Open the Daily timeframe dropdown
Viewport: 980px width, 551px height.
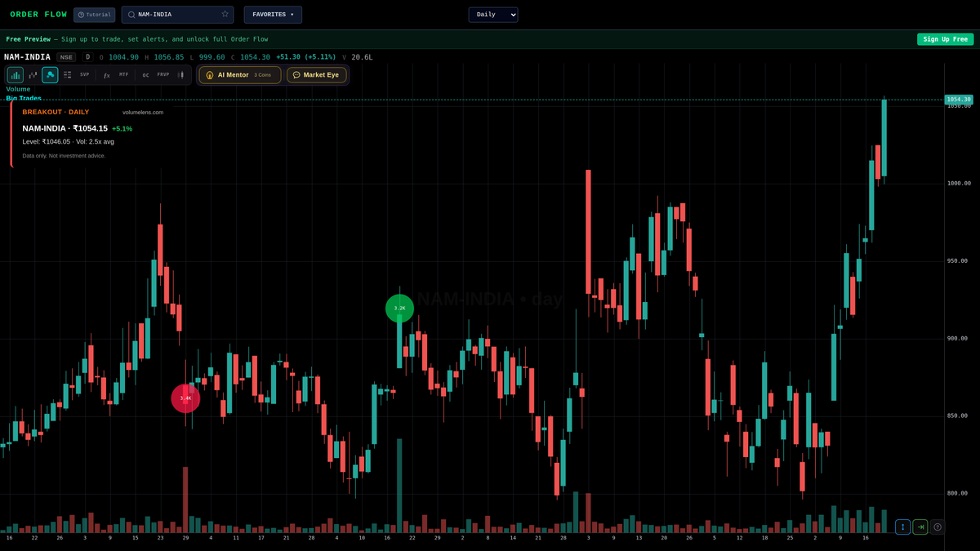(493, 15)
